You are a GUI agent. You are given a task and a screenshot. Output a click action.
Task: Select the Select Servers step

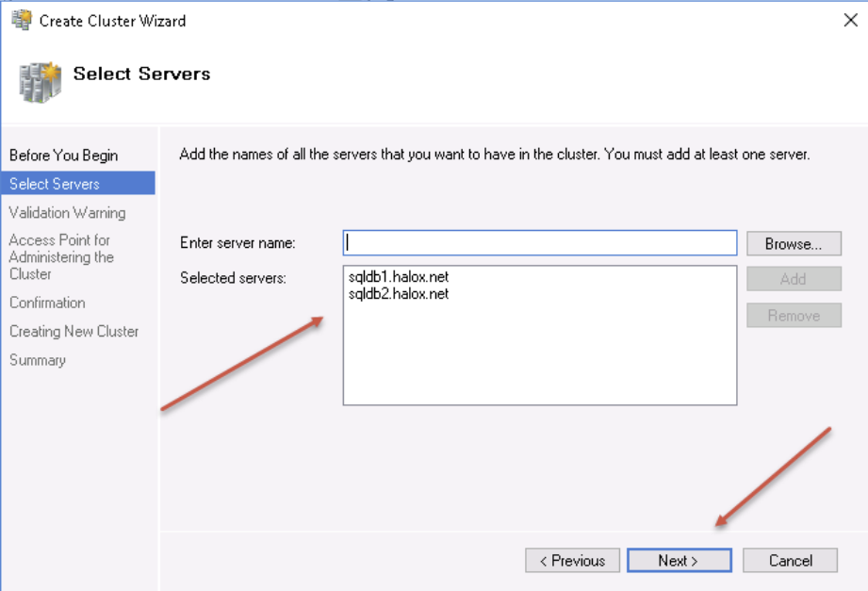click(78, 184)
